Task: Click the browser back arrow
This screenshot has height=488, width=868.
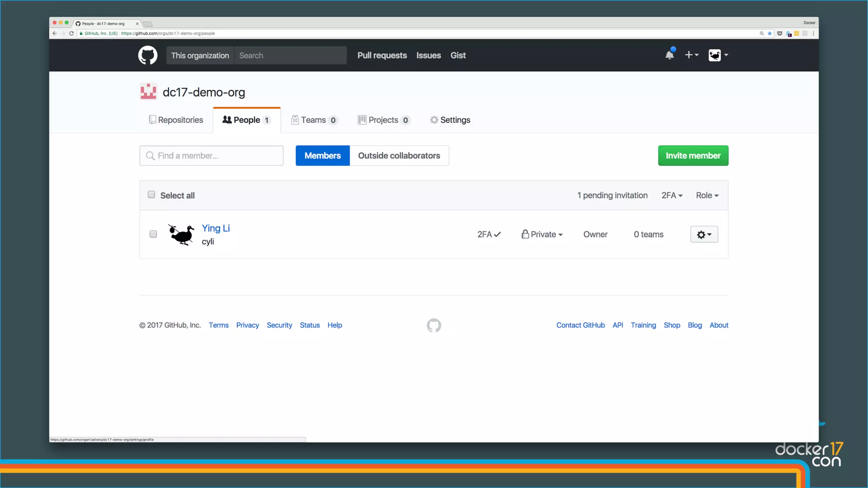Action: pos(55,33)
